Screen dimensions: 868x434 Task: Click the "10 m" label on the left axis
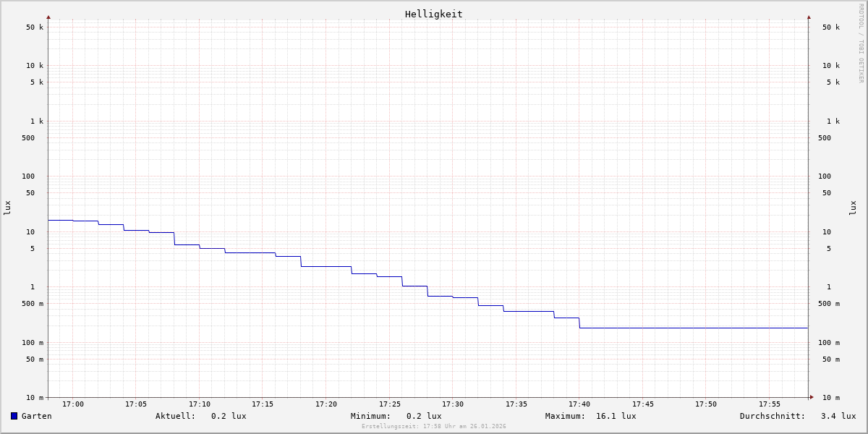pyautogui.click(x=35, y=398)
